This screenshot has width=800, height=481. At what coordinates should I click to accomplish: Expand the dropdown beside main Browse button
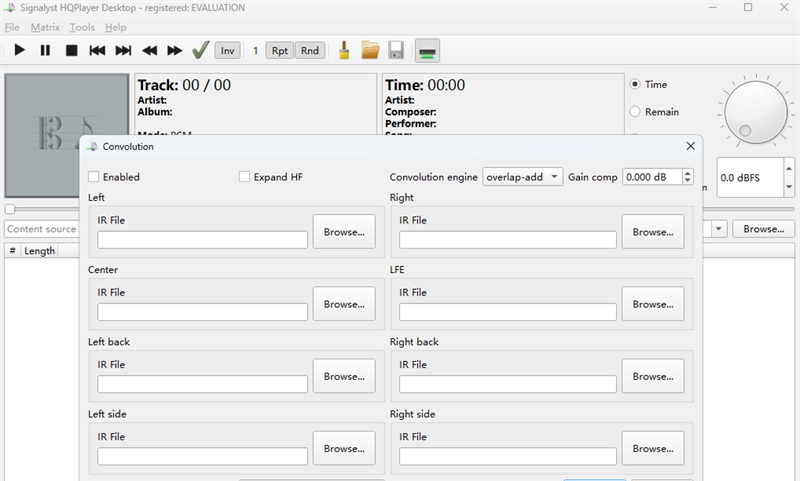point(718,229)
